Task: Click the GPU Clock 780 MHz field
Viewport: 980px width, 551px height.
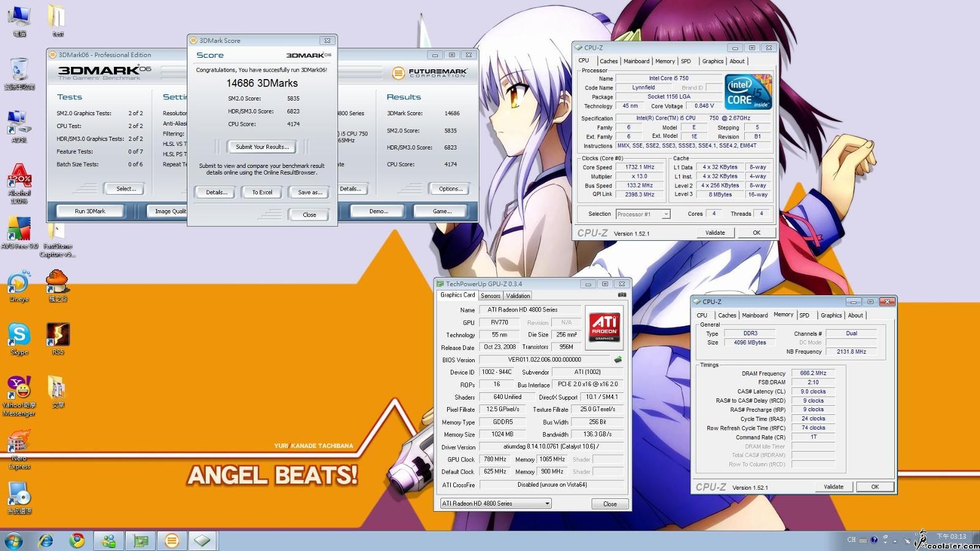Action: 495,459
